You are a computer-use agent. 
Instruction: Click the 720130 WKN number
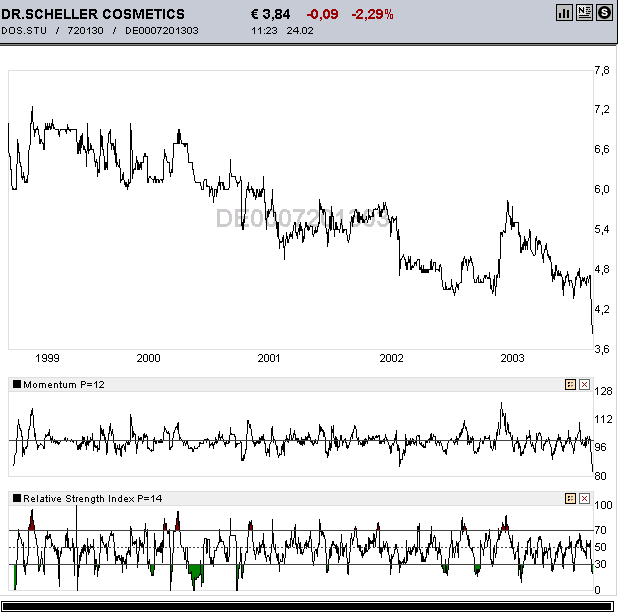(x=85, y=30)
